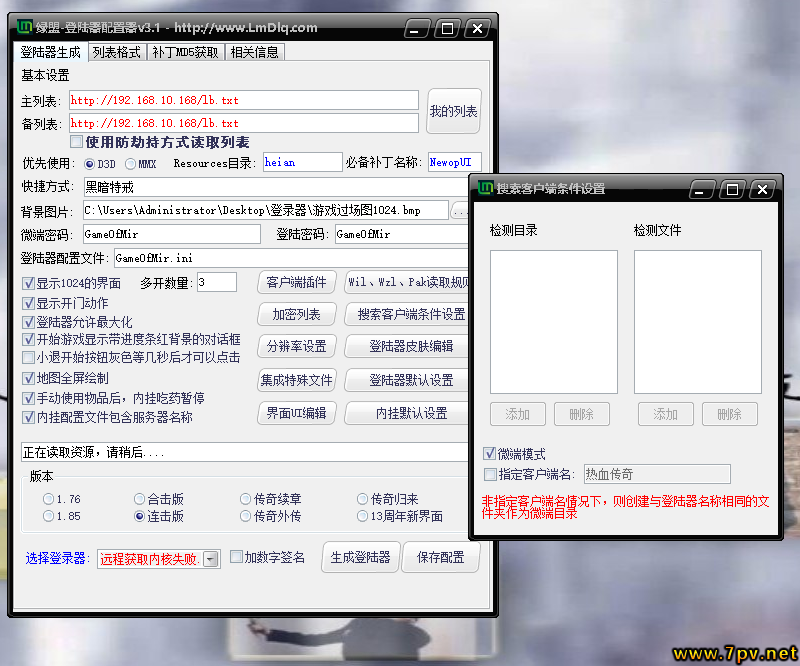Click the LM logo icon of the 搜索客户端条件设置 dialog
The width and height of the screenshot is (800, 666).
(485, 188)
